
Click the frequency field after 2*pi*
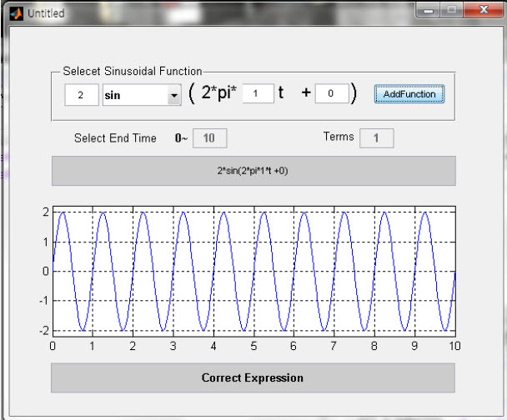[x=258, y=93]
